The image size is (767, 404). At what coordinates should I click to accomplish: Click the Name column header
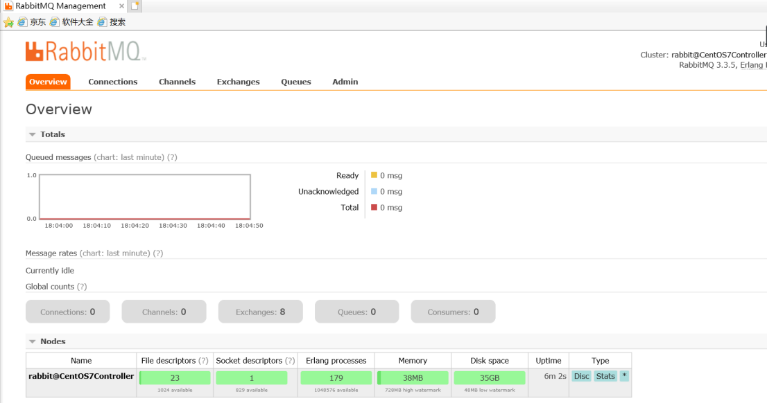tap(81, 361)
